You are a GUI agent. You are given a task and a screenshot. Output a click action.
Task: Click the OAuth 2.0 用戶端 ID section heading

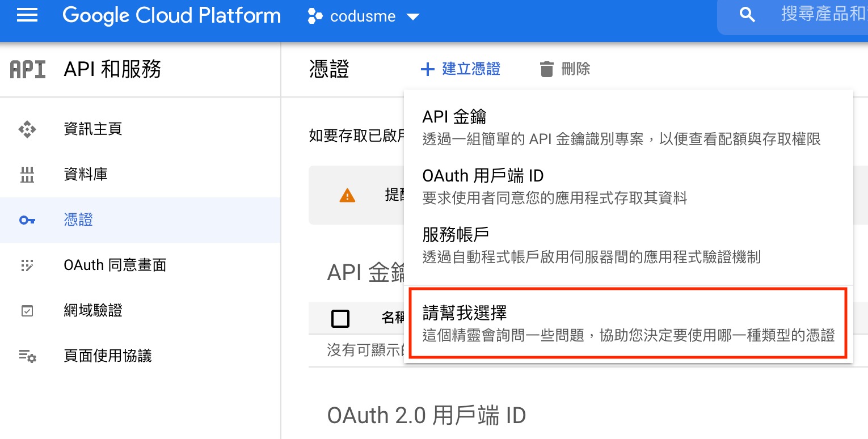pyautogui.click(x=427, y=416)
